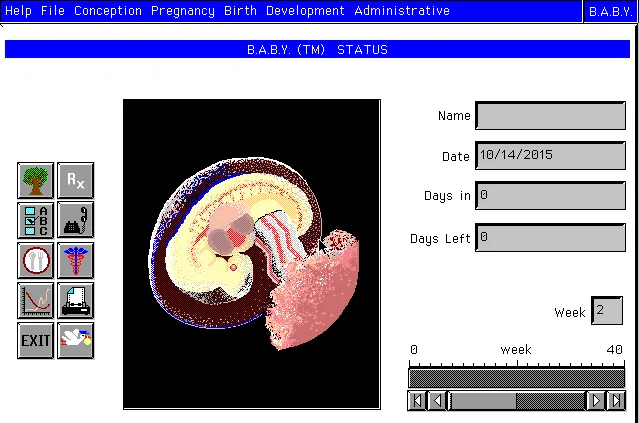The image size is (639, 423).
Task: Click the printer icon button
Action: coord(75,300)
